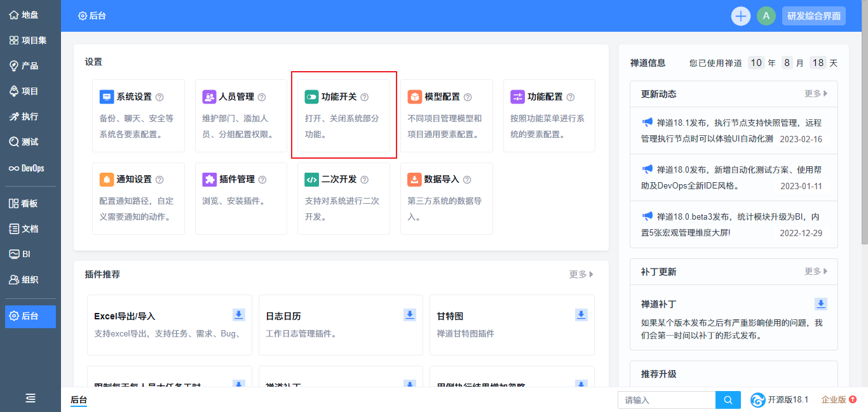Open 人员管理 purple people icon
The height and width of the screenshot is (412, 868).
coord(209,97)
